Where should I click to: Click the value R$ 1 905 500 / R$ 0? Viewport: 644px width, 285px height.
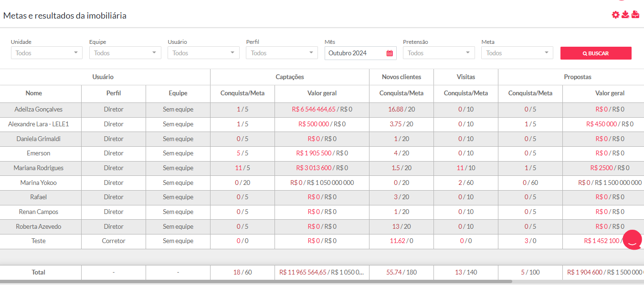[x=322, y=153]
